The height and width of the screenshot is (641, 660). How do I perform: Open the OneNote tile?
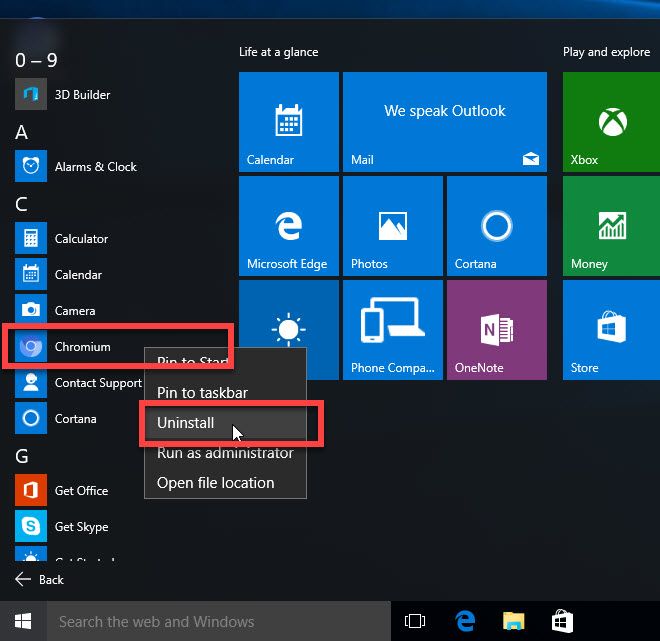click(x=497, y=330)
